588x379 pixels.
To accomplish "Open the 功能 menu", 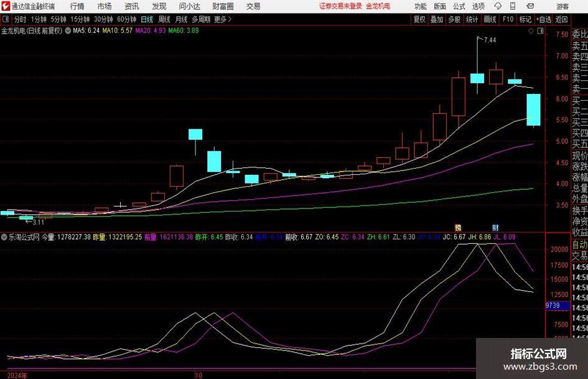I will [421, 6].
